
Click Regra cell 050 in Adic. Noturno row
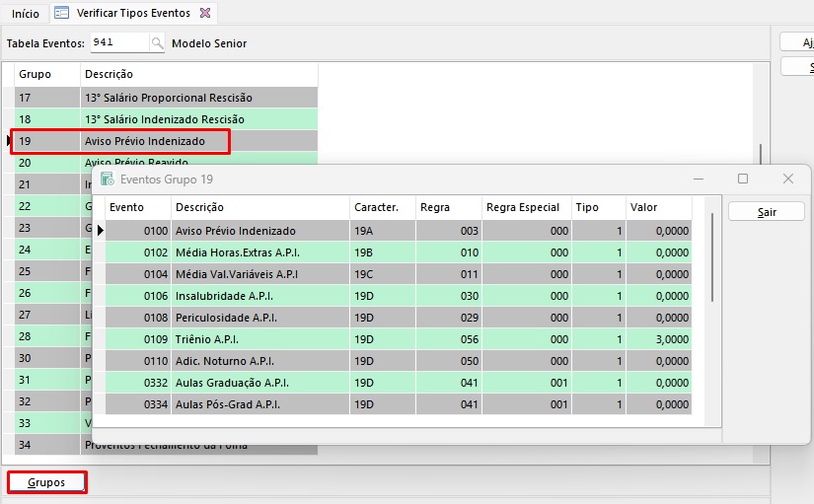point(449,361)
